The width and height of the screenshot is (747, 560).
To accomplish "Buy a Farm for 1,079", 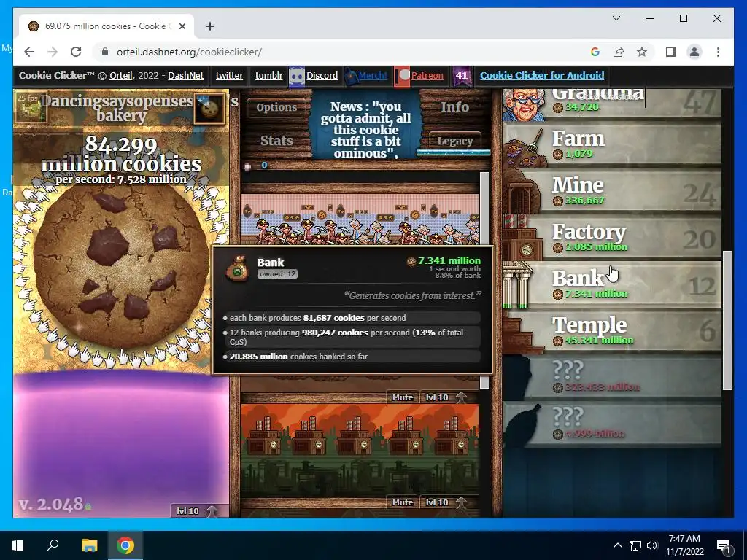I will (612, 145).
